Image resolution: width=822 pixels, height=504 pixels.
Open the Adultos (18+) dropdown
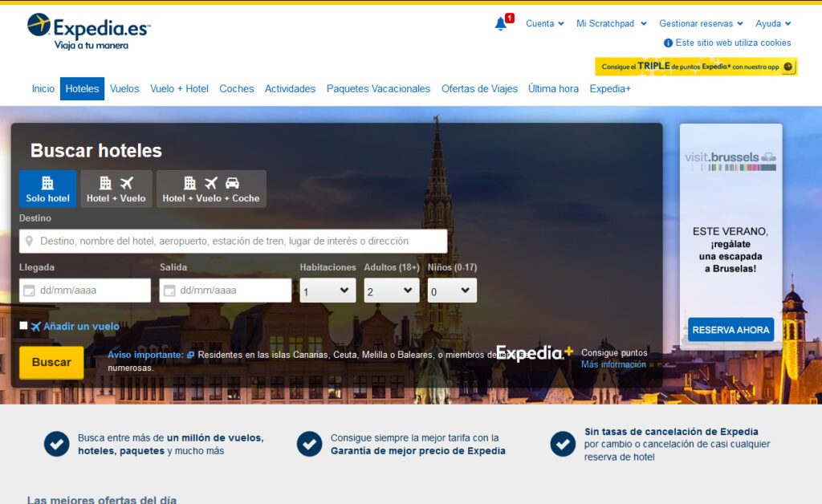pyautogui.click(x=391, y=291)
